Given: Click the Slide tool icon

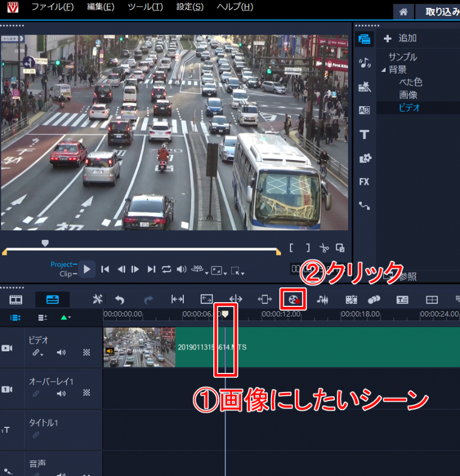Looking at the screenshot, I should 265,300.
